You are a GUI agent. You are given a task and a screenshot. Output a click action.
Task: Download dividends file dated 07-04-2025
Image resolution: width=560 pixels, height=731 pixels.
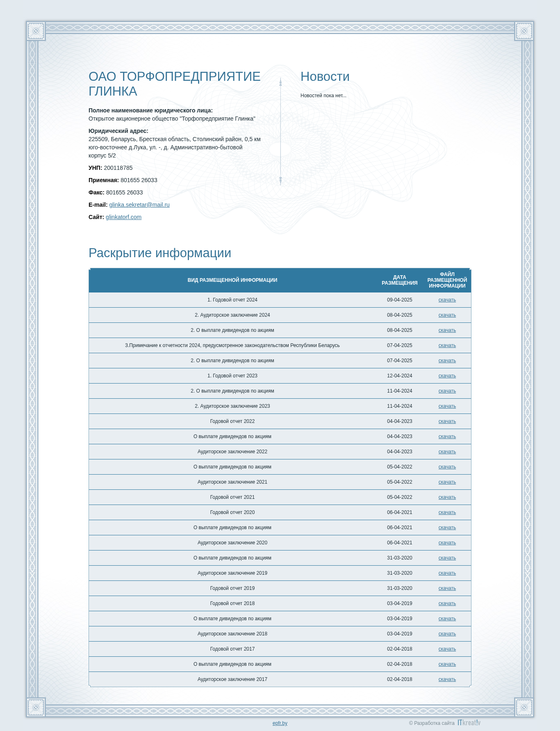(x=447, y=361)
